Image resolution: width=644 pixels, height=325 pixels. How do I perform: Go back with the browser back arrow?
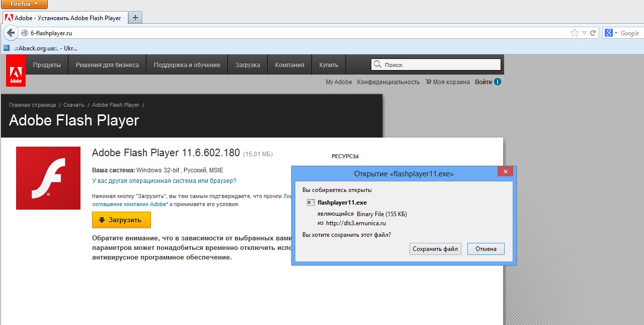point(11,33)
